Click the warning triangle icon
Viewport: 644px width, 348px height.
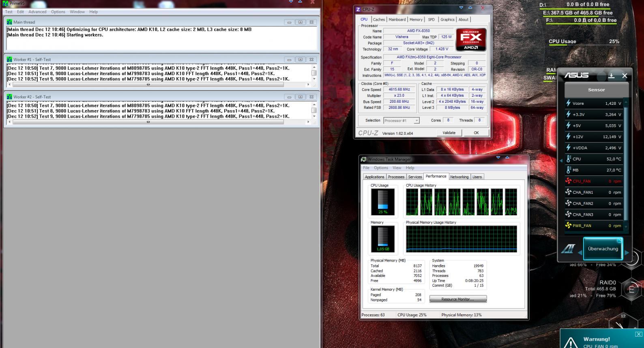pyautogui.click(x=571, y=343)
